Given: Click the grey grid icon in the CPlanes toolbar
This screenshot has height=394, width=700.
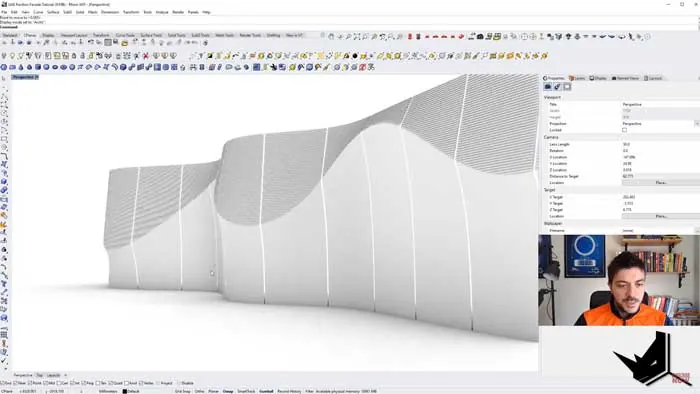Looking at the screenshot, I should point(108,43).
